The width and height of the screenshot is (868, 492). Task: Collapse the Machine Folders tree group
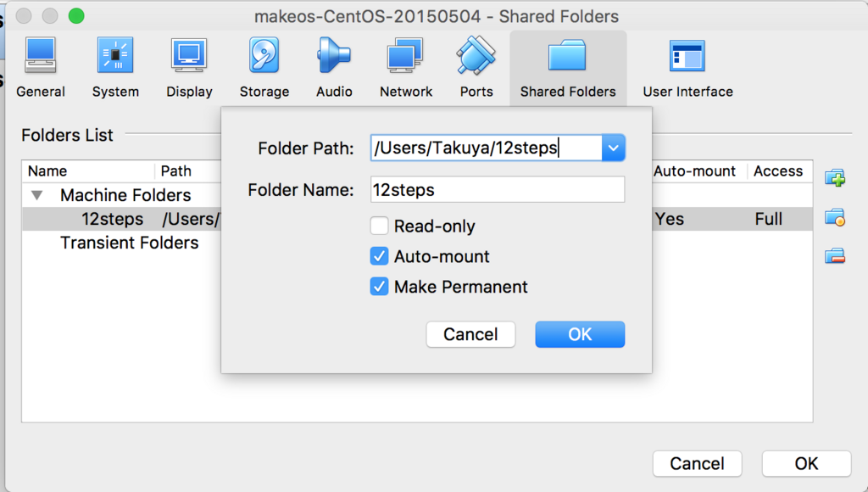click(37, 195)
